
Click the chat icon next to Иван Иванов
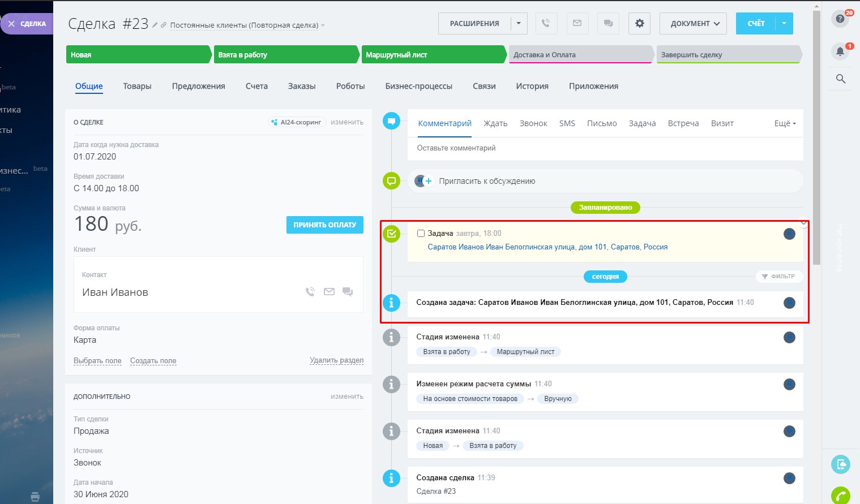pyautogui.click(x=348, y=292)
